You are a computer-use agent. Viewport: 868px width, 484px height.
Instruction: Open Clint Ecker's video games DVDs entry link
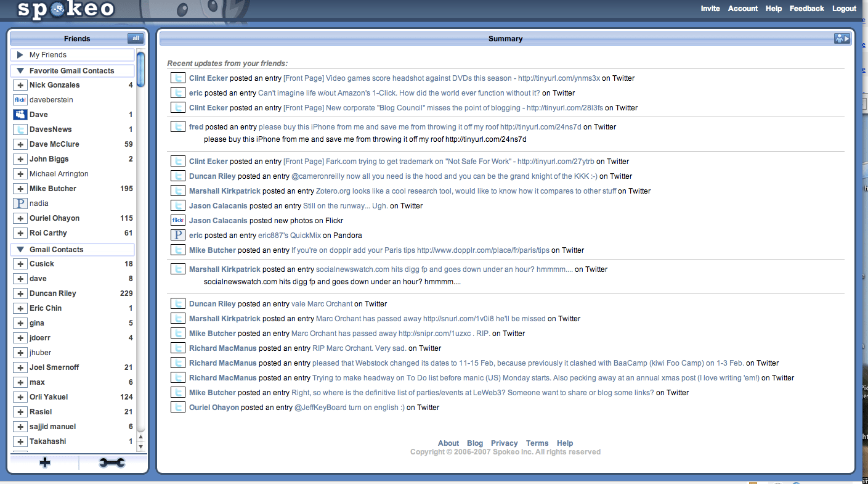pyautogui.click(x=441, y=78)
